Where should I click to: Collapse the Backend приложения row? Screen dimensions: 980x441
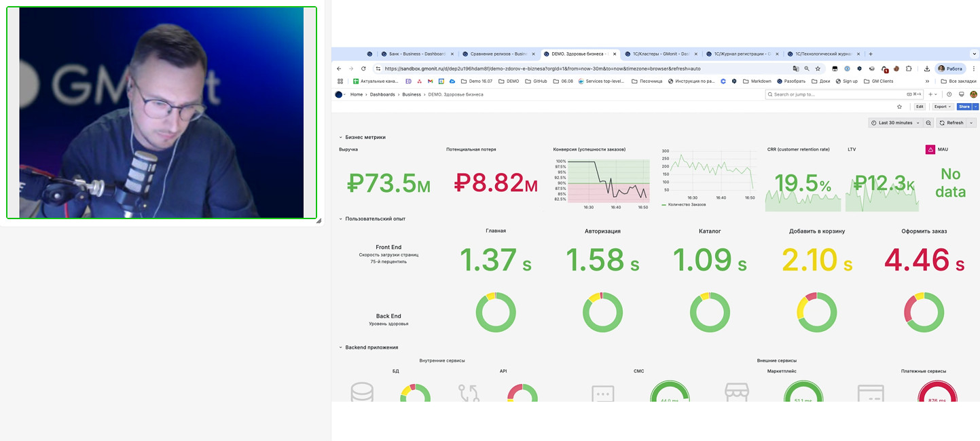pyautogui.click(x=341, y=347)
